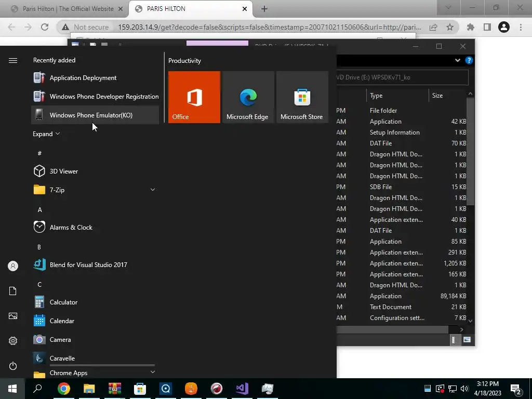Open Windows Phone Emulator(KO)
The image size is (532, 399).
pyautogui.click(x=95, y=115)
